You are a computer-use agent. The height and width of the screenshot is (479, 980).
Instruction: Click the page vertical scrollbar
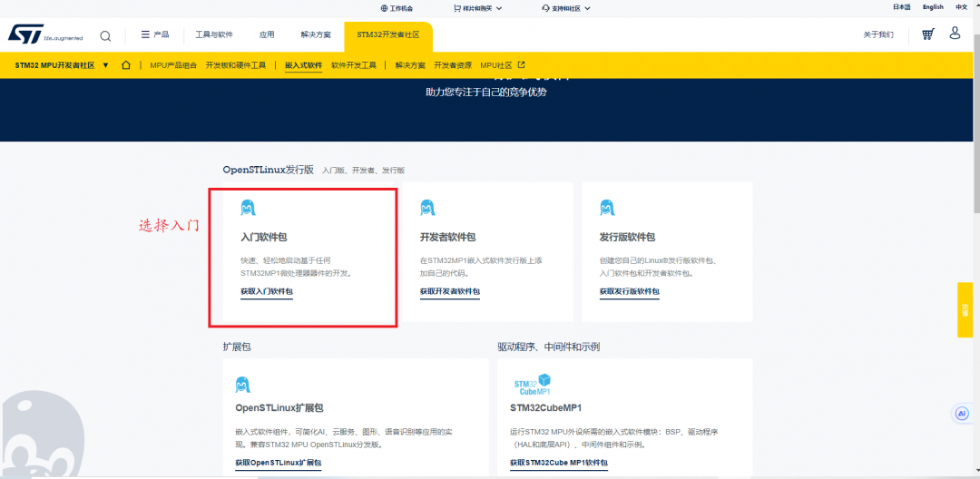coord(976,125)
